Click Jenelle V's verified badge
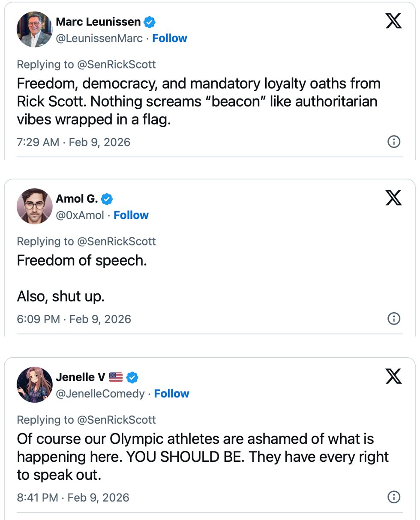 pos(133,377)
